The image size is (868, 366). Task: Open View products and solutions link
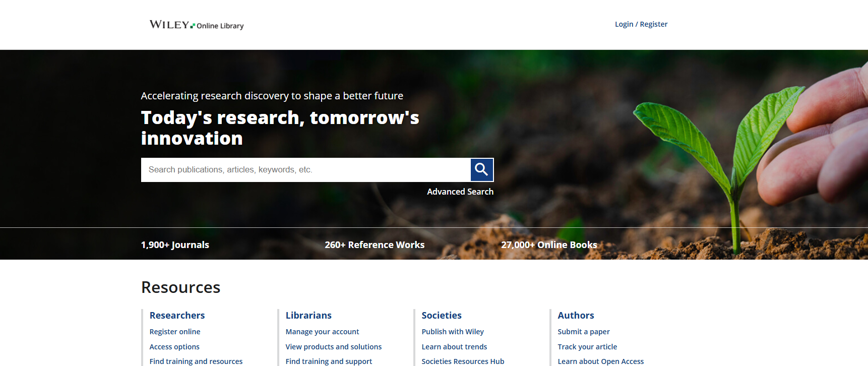(x=334, y=347)
